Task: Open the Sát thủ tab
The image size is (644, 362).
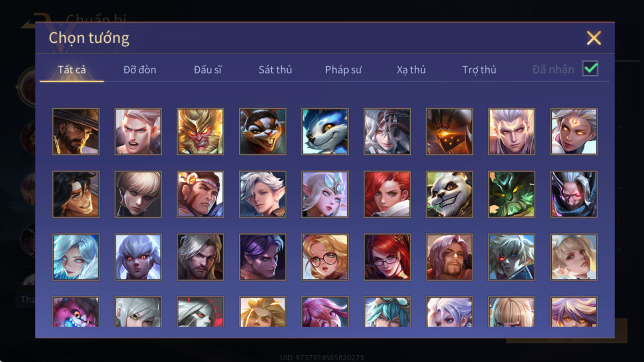Action: (x=275, y=70)
